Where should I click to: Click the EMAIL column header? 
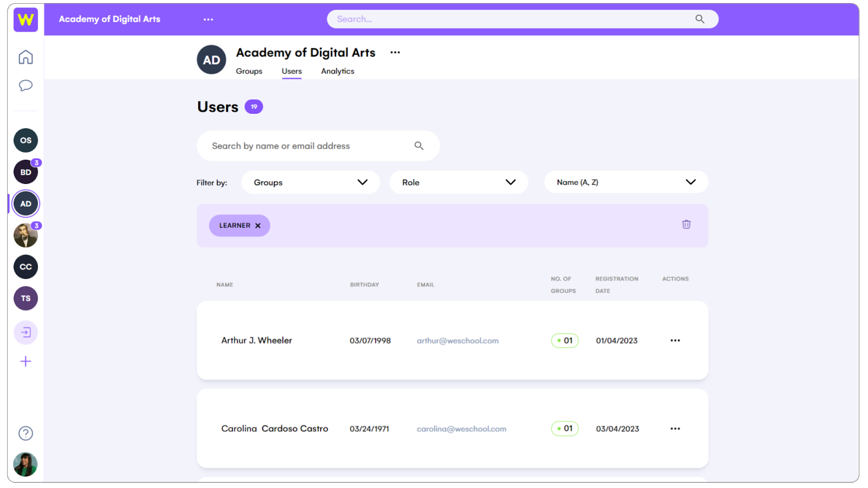click(x=425, y=285)
